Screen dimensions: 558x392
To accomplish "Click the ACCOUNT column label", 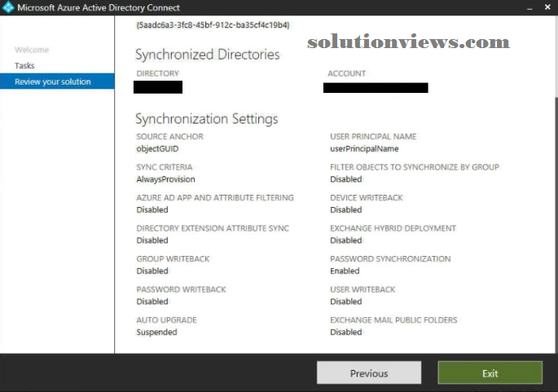I will 347,73.
